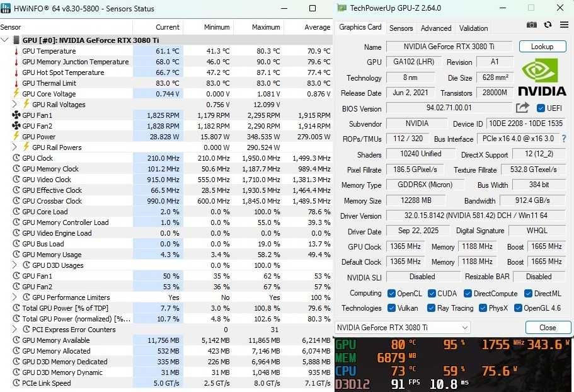Open the Validation tab in GPU-Z
The width and height of the screenshot is (574, 392).
[x=473, y=28]
